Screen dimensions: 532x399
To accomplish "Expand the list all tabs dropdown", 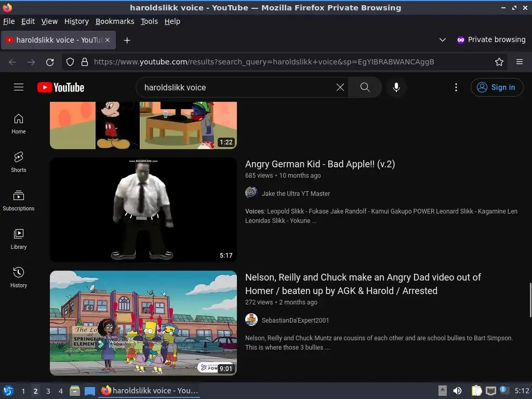I will point(443,40).
